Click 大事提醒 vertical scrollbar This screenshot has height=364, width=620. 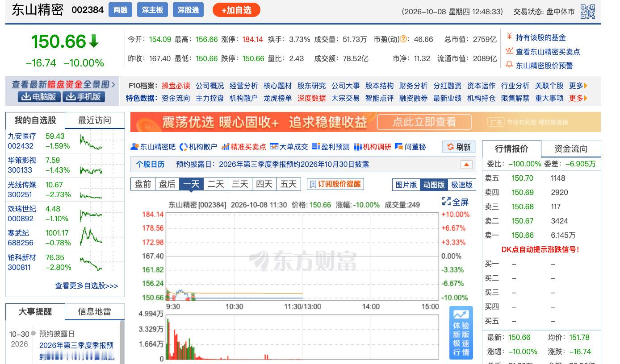pyautogui.click(x=121, y=343)
